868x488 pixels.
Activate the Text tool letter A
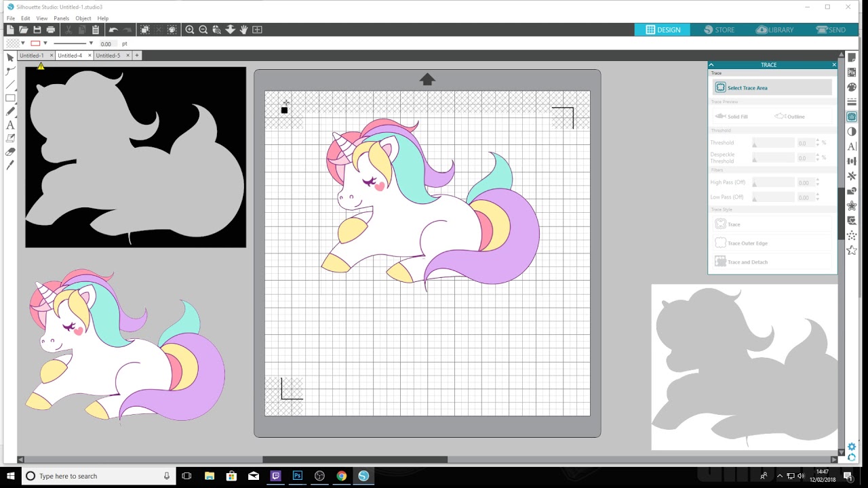pyautogui.click(x=10, y=125)
